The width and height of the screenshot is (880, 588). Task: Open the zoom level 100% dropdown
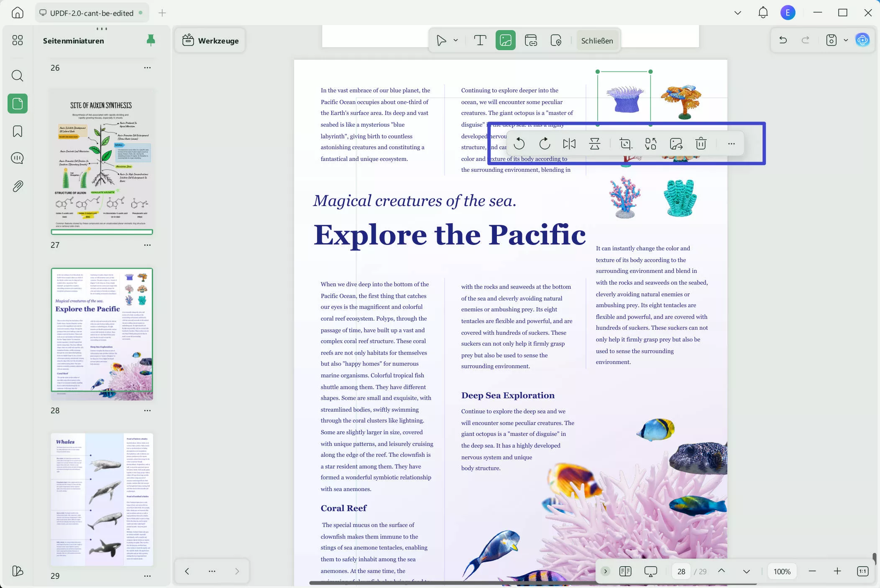pos(782,571)
